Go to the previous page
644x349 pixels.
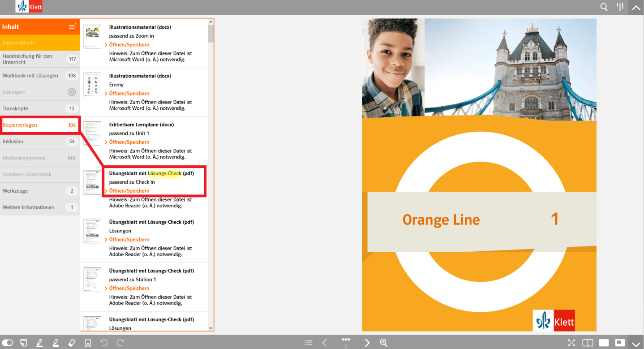click(325, 343)
